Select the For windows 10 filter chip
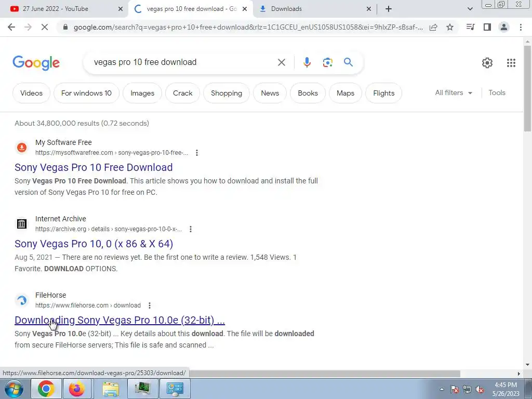Viewport: 532px width, 399px height. pyautogui.click(x=86, y=93)
